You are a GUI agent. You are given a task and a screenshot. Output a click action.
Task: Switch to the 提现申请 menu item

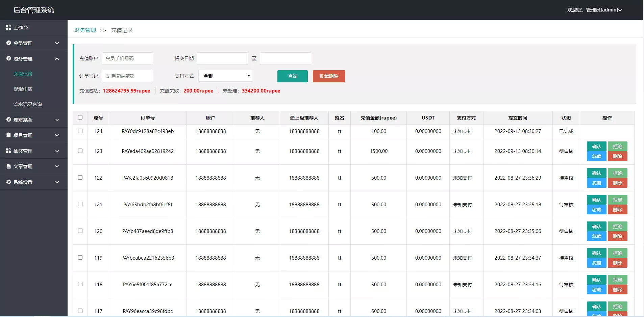coord(23,89)
